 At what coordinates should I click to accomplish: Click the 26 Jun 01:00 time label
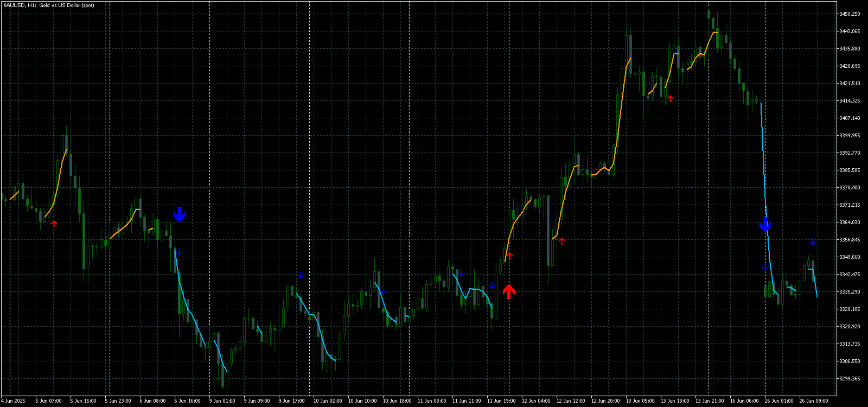pos(779,401)
